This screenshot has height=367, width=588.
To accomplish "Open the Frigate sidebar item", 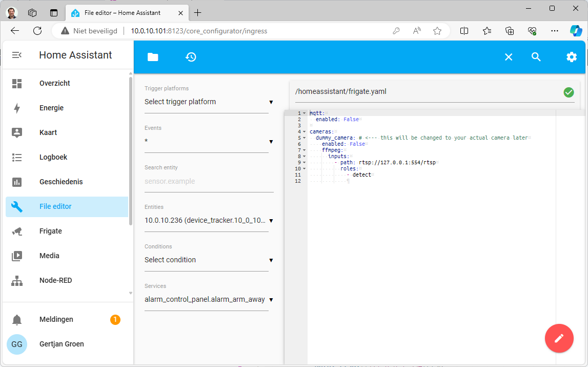I will 51,231.
